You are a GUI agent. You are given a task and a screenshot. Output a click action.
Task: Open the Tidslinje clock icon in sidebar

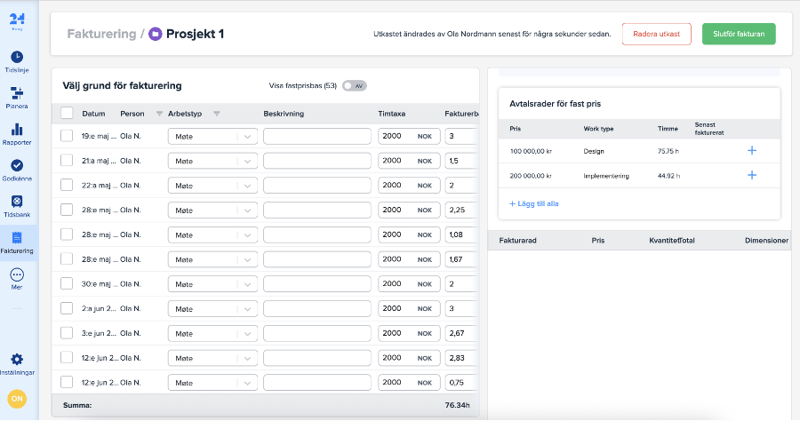[x=17, y=57]
